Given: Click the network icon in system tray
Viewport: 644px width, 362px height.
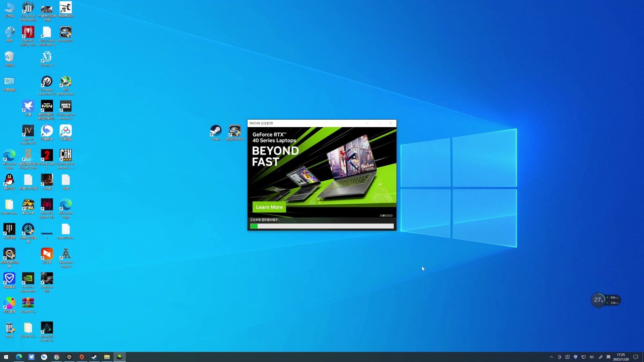Looking at the screenshot, I should tap(584, 357).
